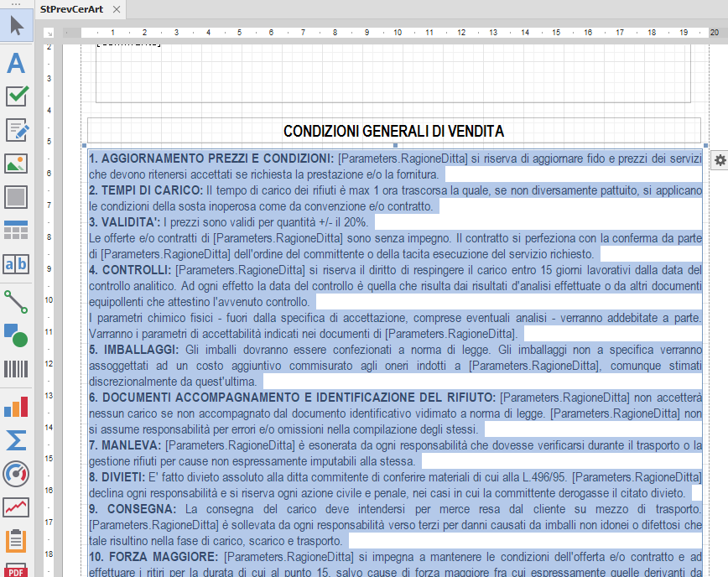
Task: Click the toolbox drag handle dots
Action: pyautogui.click(x=17, y=4)
